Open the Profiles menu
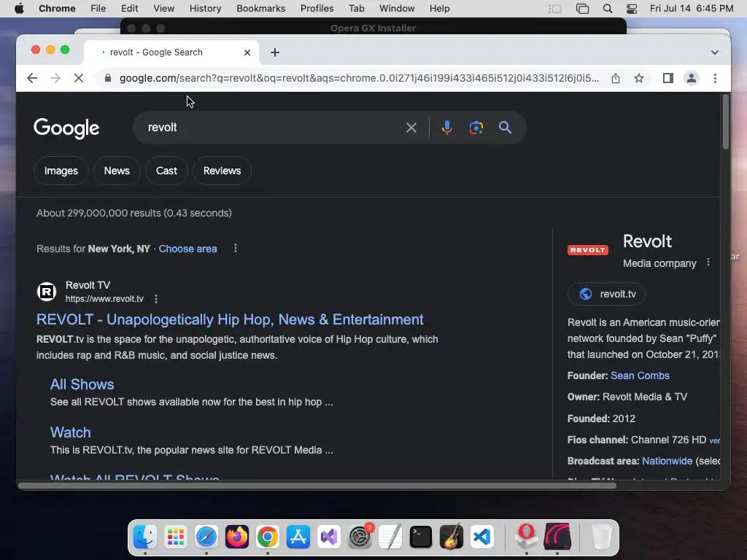 coord(317,9)
